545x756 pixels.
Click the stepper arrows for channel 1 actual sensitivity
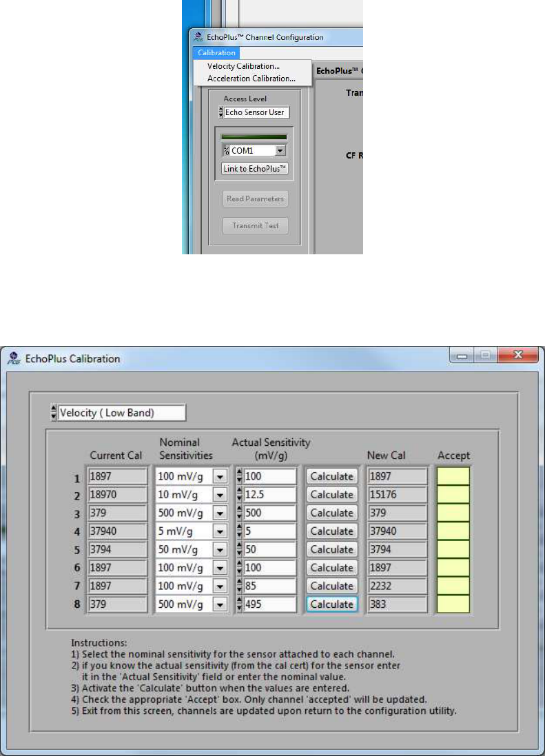coord(240,476)
